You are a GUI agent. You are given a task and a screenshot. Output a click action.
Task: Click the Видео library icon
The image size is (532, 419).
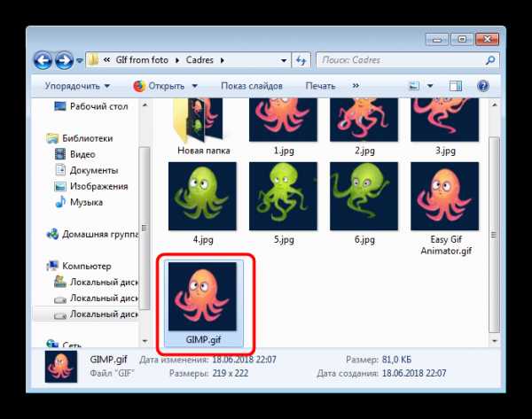pyautogui.click(x=60, y=154)
